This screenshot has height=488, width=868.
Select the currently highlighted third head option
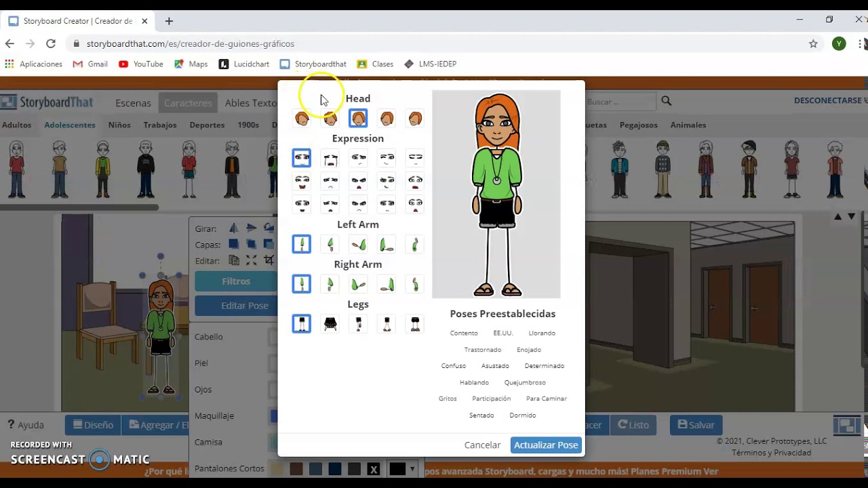pyautogui.click(x=358, y=119)
